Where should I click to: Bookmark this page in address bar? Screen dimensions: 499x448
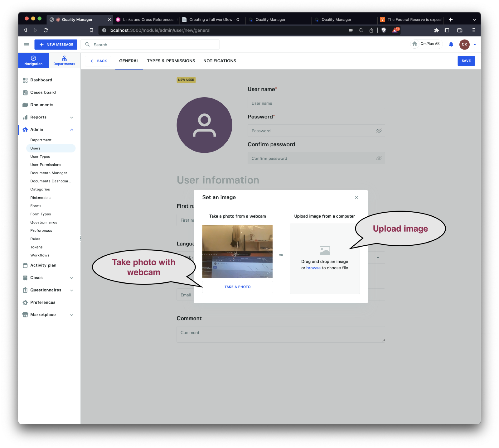coord(91,30)
